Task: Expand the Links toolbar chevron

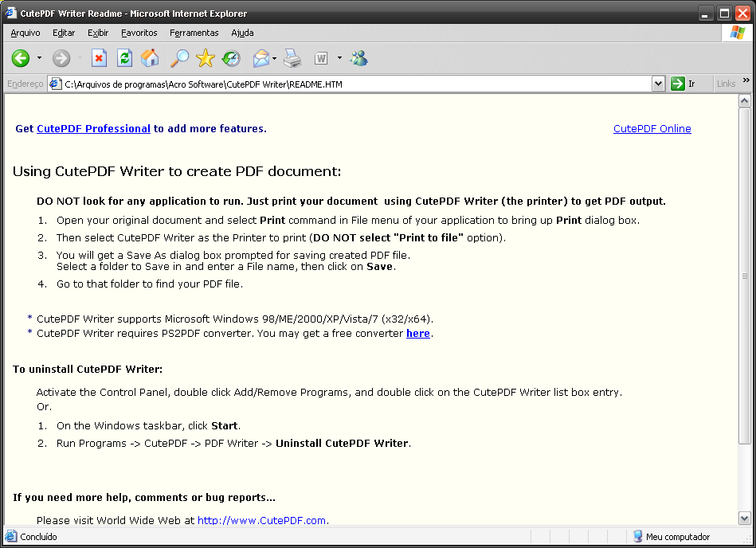Action: [x=746, y=80]
